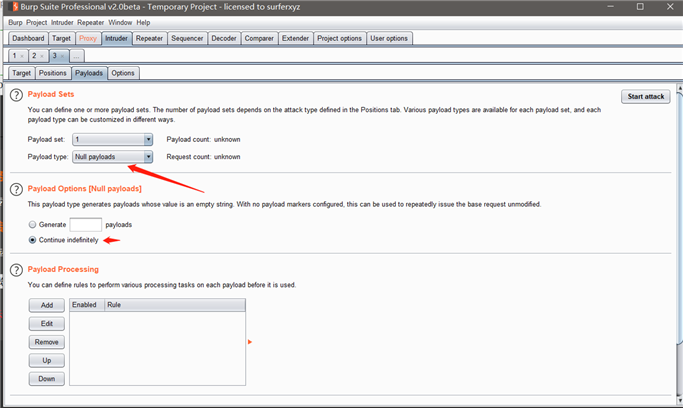The height and width of the screenshot is (408, 683).
Task: Switch to the Extender tab
Action: coord(295,38)
